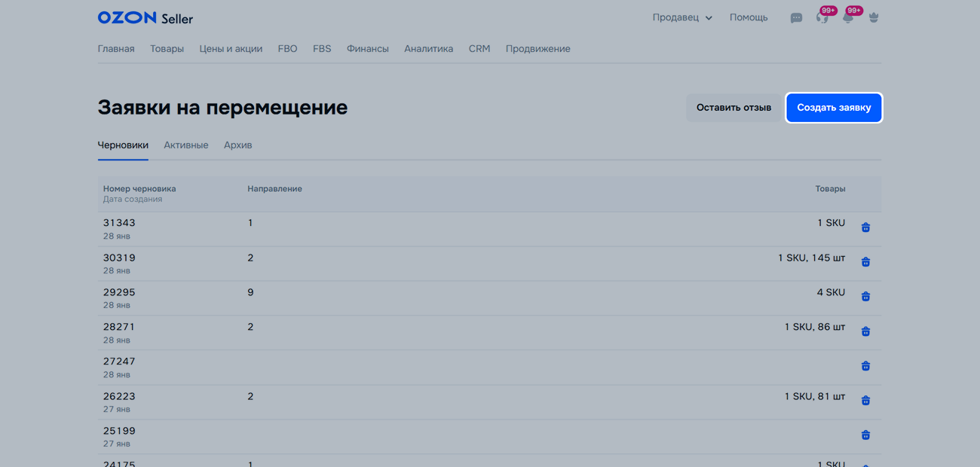Open the support headset icon
This screenshot has width=980, height=467.
click(x=822, y=18)
